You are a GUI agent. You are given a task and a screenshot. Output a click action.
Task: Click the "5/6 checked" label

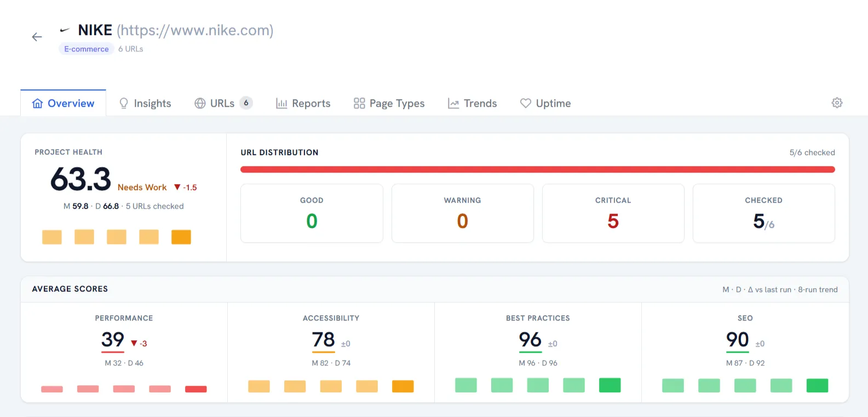(x=812, y=152)
